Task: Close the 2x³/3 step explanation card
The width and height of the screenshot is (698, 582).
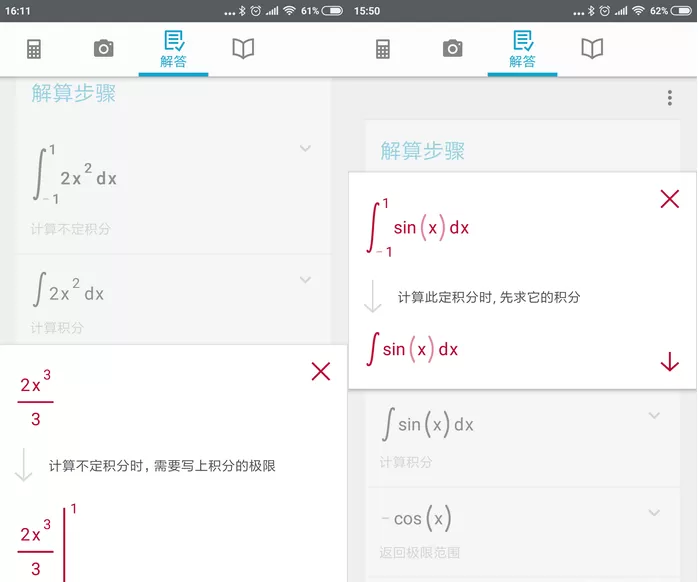Action: click(321, 371)
